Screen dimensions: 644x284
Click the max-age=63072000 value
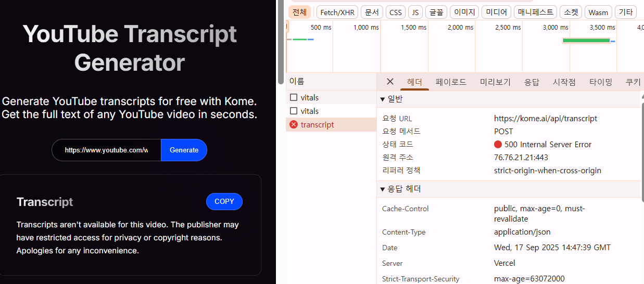pyautogui.click(x=529, y=279)
